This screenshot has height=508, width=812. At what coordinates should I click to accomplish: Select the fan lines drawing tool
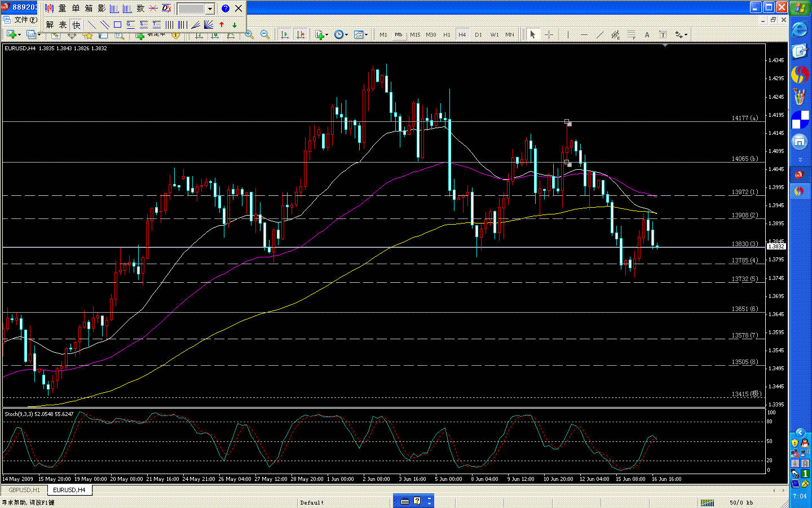[208, 25]
